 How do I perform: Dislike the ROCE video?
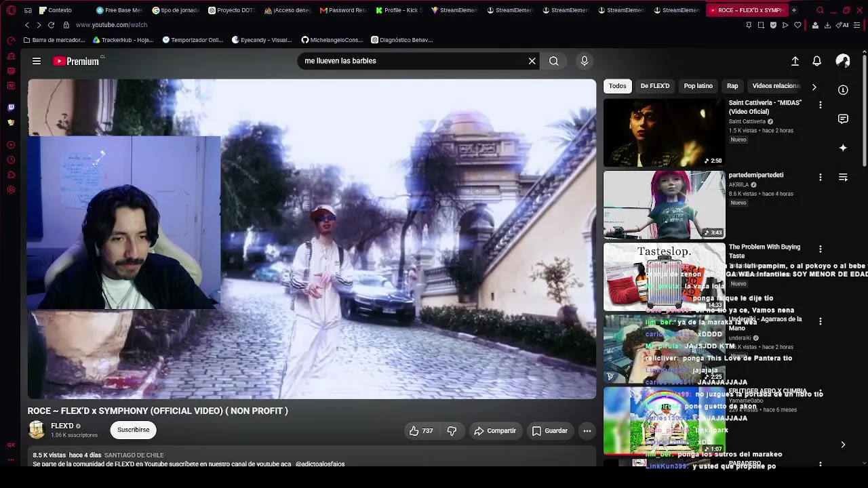tap(452, 431)
